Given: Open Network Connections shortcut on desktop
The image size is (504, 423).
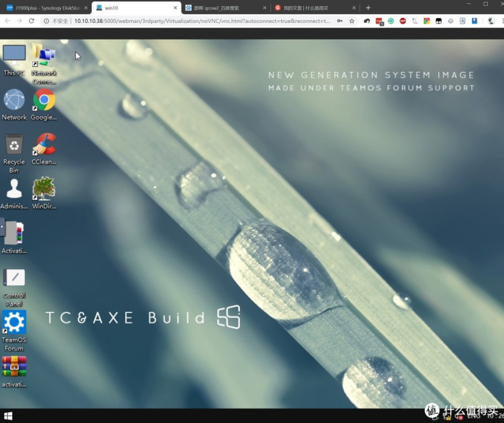Looking at the screenshot, I should [44, 64].
